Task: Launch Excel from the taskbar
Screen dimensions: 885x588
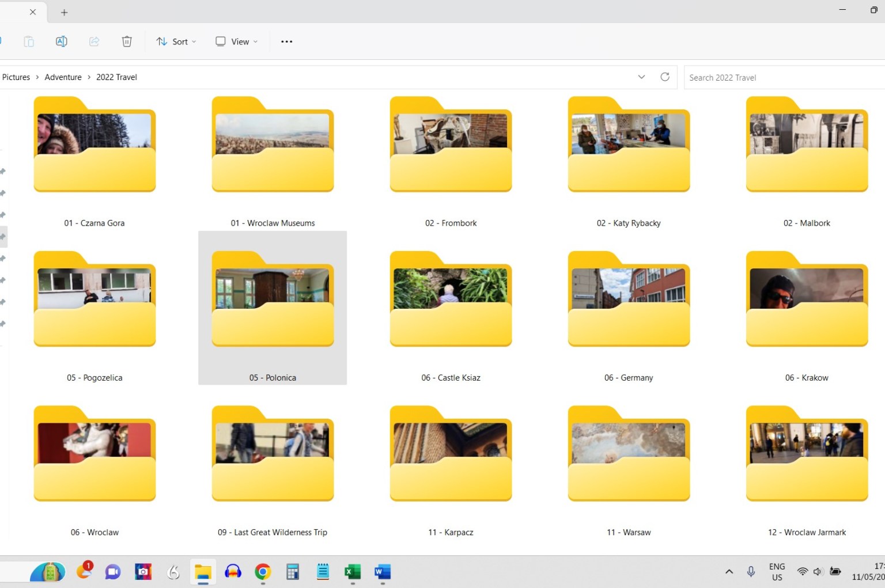Action: point(352,571)
